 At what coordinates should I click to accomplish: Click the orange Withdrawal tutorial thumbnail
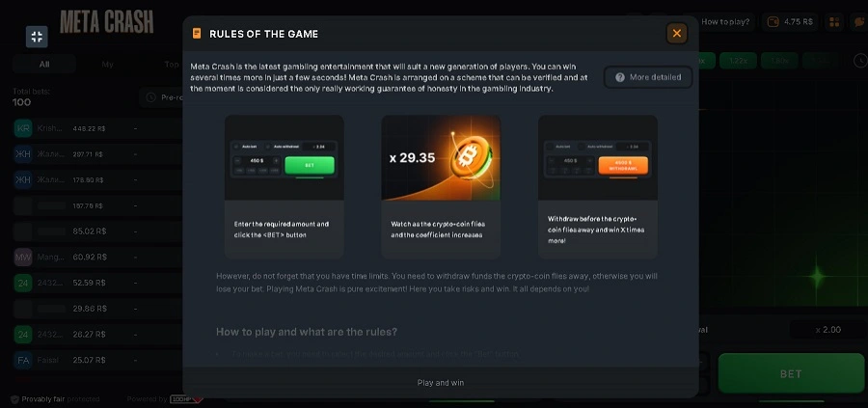(x=598, y=158)
